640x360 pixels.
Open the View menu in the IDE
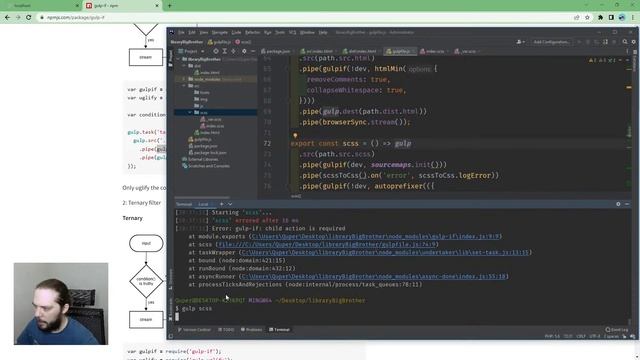coord(204,32)
